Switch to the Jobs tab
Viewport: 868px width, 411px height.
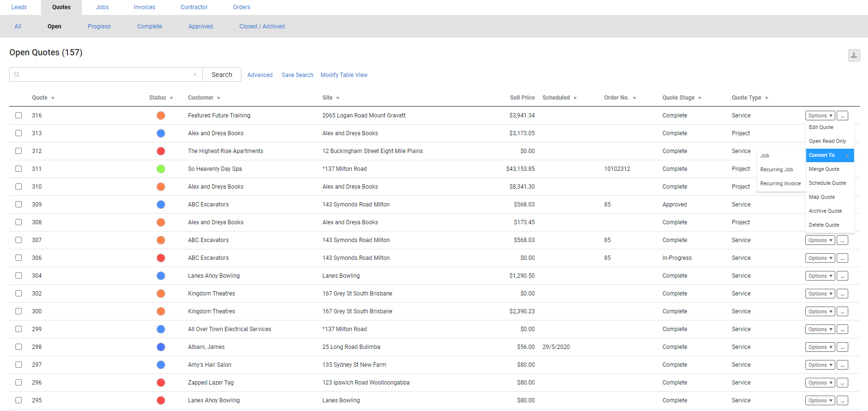[x=102, y=7]
